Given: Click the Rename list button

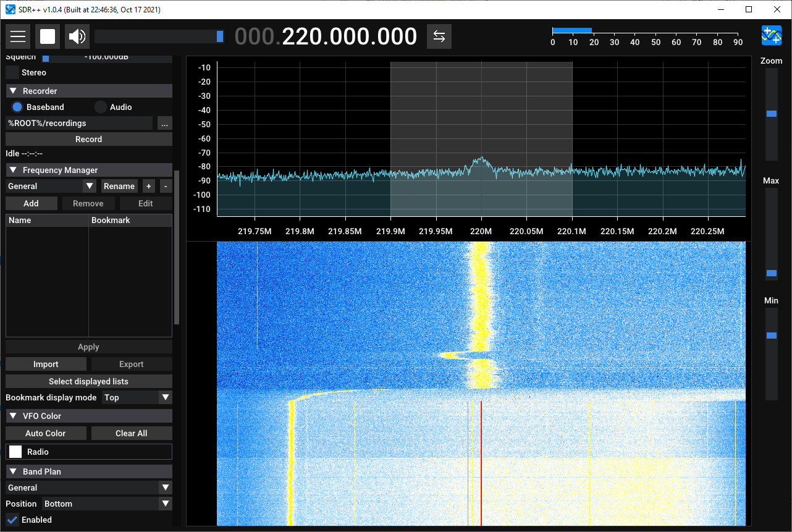Looking at the screenshot, I should [x=119, y=186].
